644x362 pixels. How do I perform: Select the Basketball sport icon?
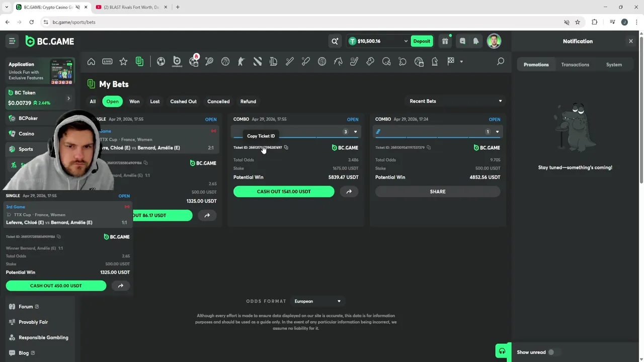point(225,61)
